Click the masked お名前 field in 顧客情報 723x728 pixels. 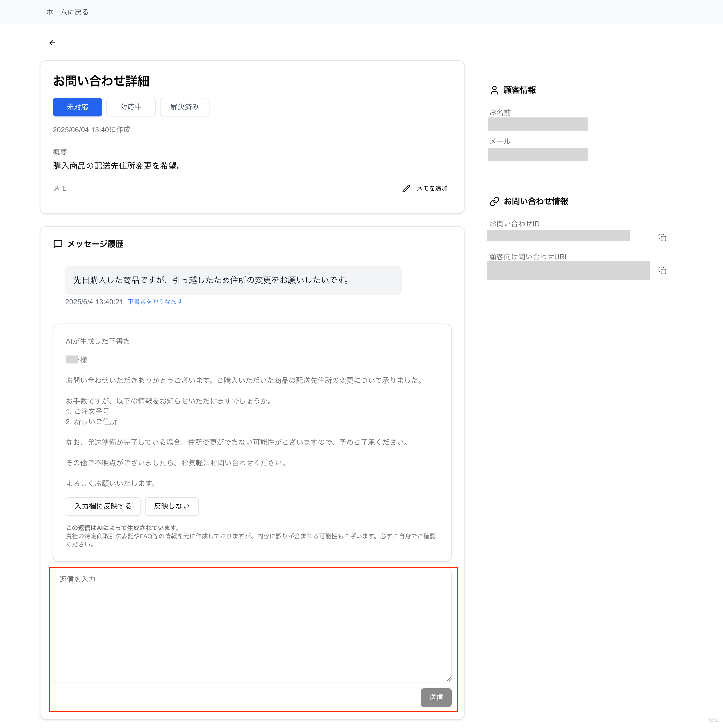point(538,124)
